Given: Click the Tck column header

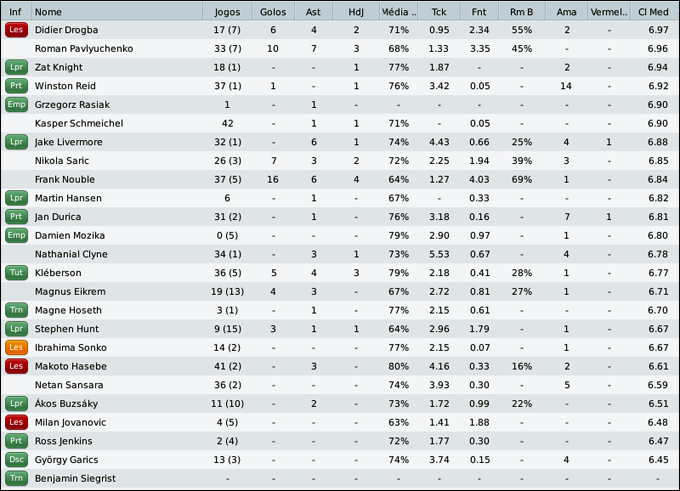Looking at the screenshot, I should tap(439, 12).
